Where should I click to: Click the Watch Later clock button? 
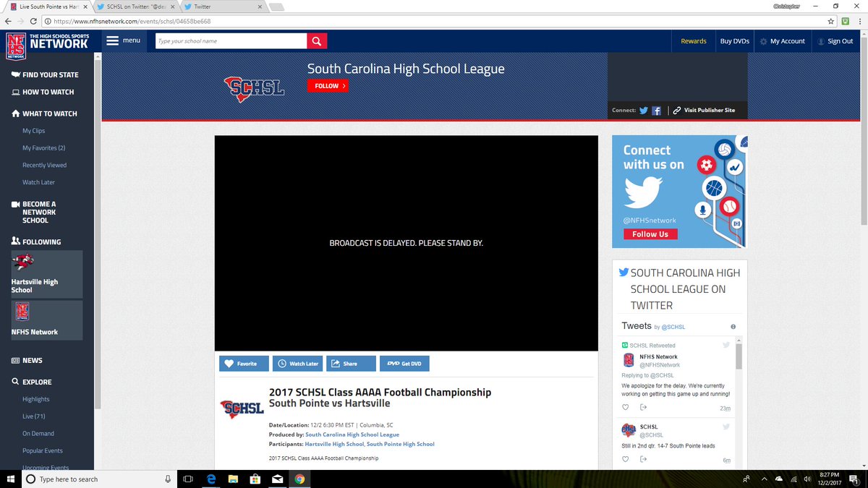point(297,364)
